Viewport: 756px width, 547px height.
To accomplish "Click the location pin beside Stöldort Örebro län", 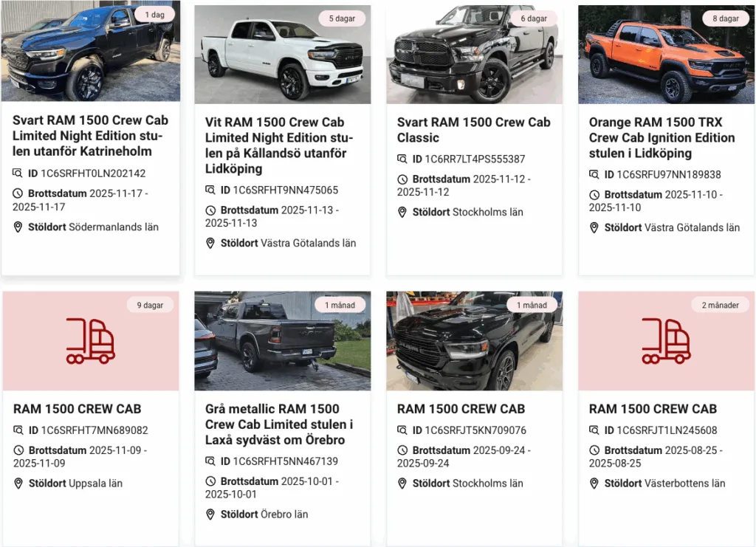I will tap(210, 515).
